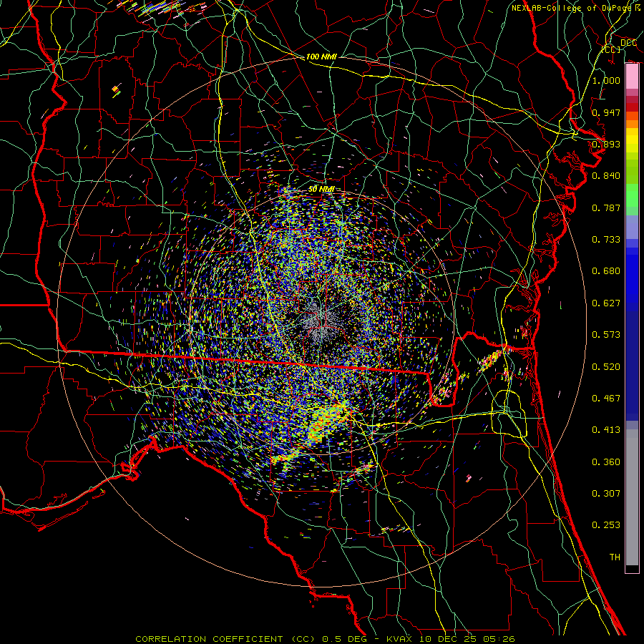Click the "[CC]" legend heading

pyautogui.click(x=611, y=49)
